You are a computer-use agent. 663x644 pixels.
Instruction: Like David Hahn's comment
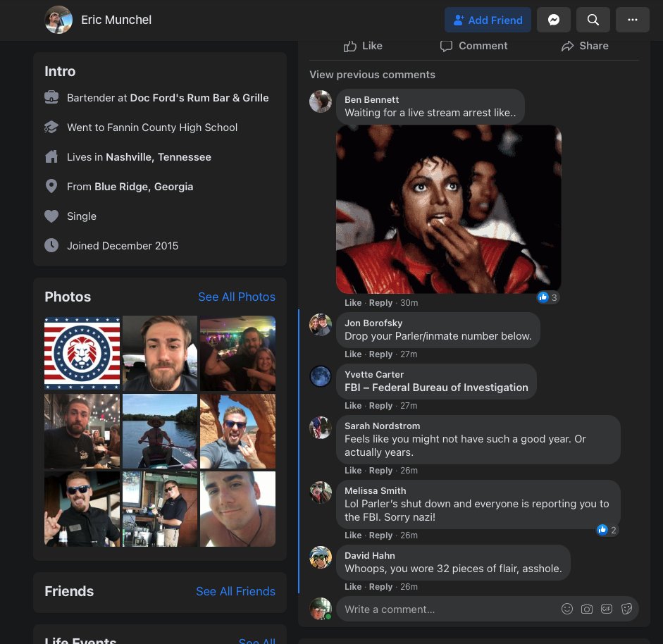[x=353, y=587]
